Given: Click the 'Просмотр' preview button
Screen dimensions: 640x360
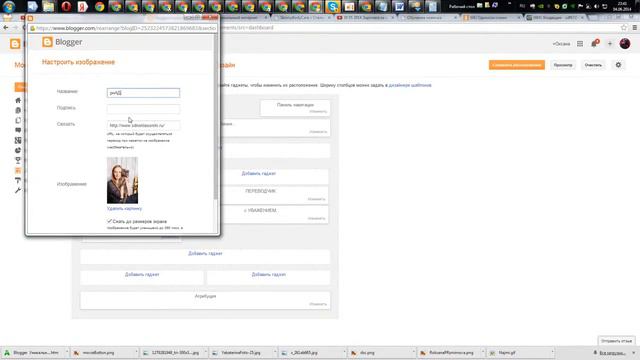Looking at the screenshot, I should [x=563, y=65].
